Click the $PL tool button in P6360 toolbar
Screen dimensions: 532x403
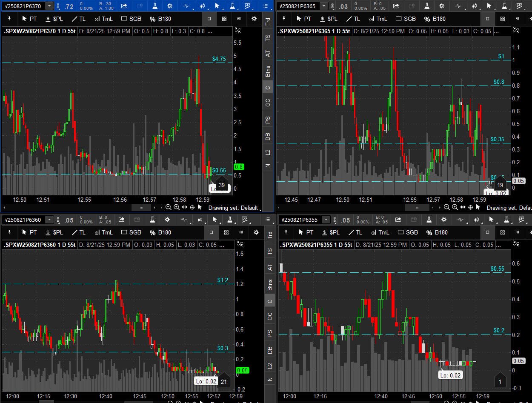coord(54,232)
